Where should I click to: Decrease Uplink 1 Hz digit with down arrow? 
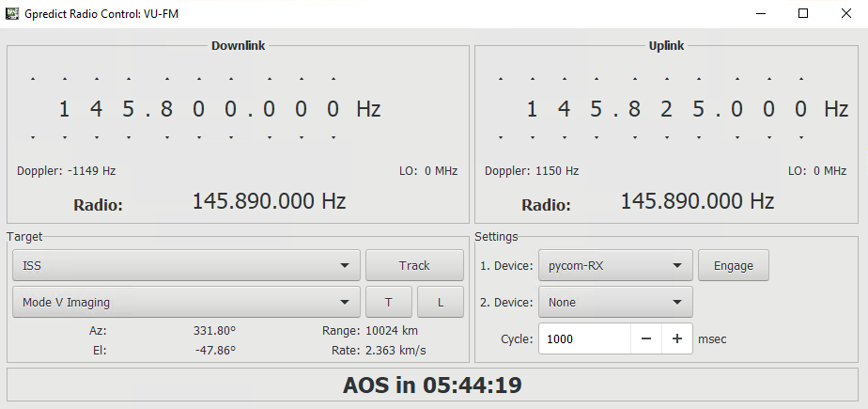[800, 137]
